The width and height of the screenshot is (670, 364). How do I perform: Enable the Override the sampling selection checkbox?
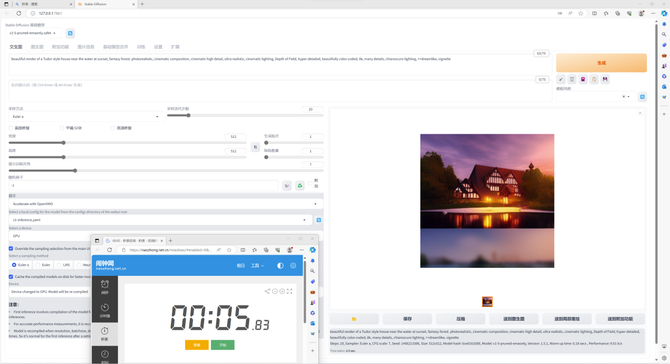[x=11, y=248]
